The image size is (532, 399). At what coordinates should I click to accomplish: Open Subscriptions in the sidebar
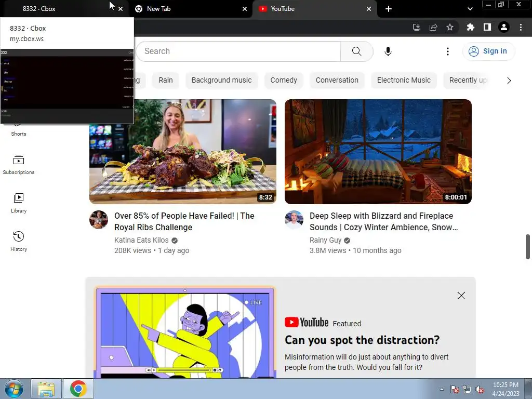pos(19,165)
